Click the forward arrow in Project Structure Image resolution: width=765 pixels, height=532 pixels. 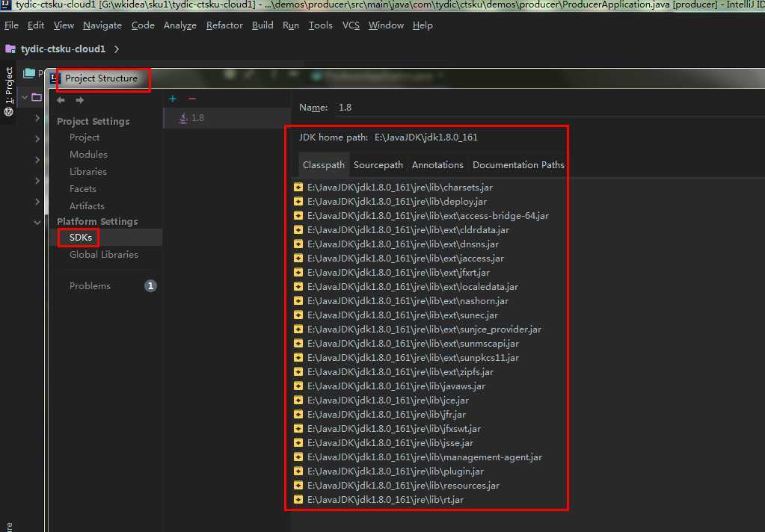79,100
